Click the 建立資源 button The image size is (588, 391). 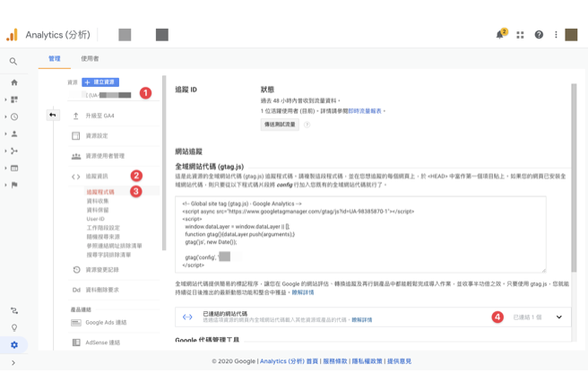(x=100, y=83)
